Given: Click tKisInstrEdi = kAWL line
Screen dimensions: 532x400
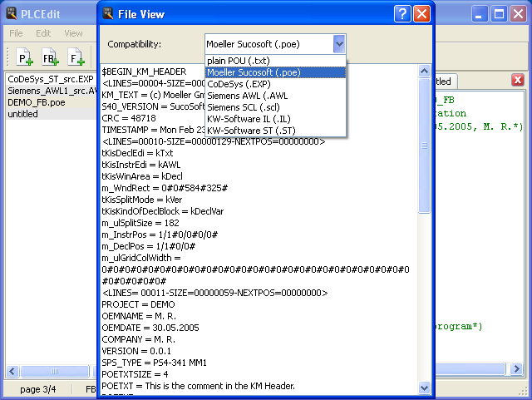Looking at the screenshot, I should click(x=140, y=165).
